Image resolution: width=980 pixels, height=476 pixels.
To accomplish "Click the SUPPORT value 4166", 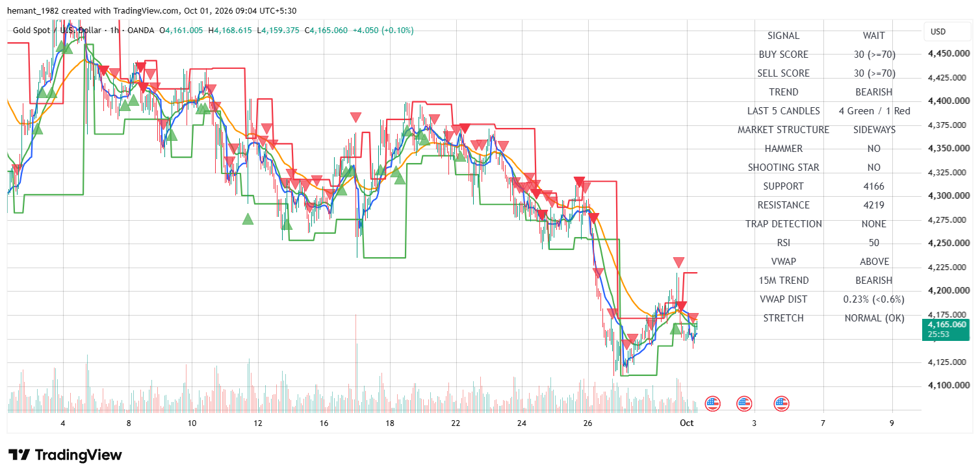I will point(874,186).
